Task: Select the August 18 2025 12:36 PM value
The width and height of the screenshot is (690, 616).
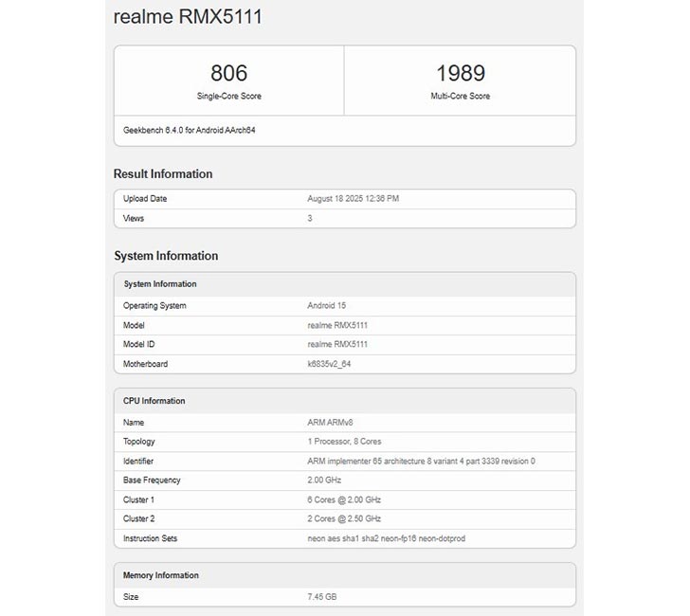Action: [353, 198]
